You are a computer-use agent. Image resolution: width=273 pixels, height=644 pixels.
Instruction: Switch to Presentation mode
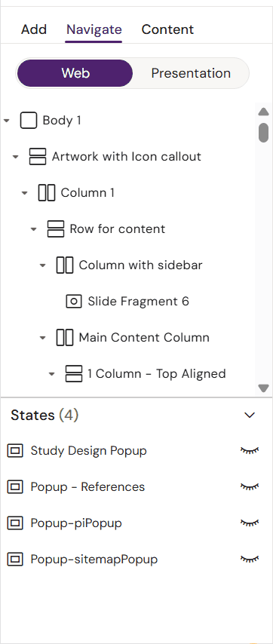pyautogui.click(x=191, y=73)
